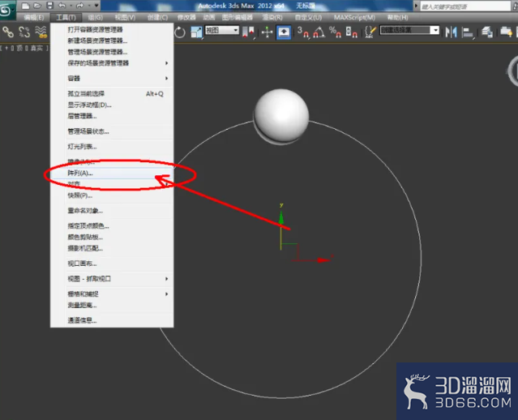Choose 灯光列表... menu entry

112,147
